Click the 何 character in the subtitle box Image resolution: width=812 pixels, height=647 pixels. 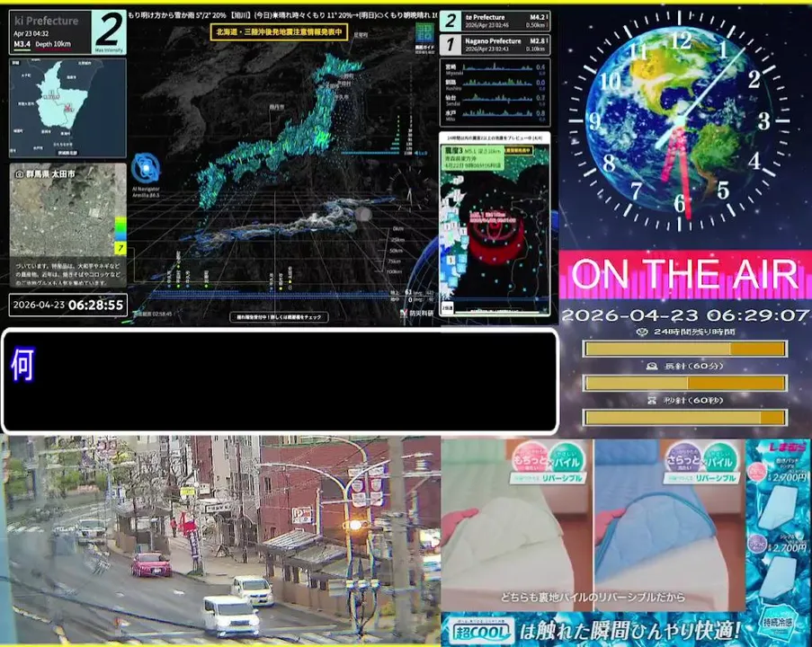(x=22, y=365)
